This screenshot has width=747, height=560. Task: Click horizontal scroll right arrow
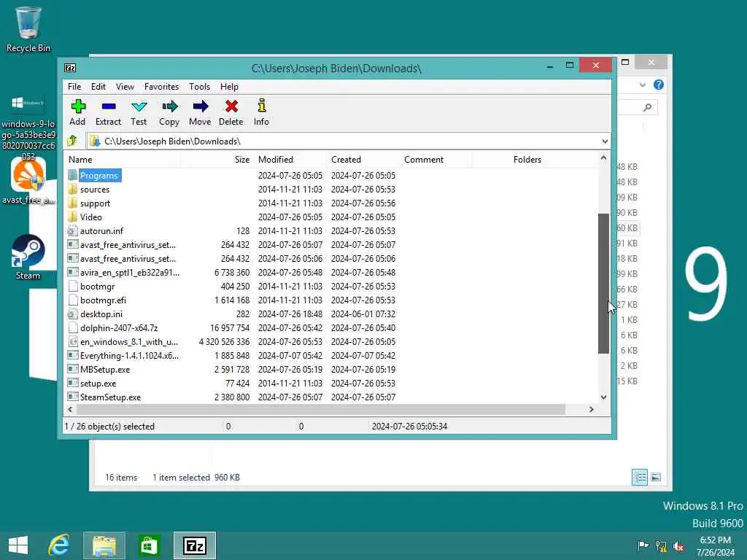[x=591, y=410]
